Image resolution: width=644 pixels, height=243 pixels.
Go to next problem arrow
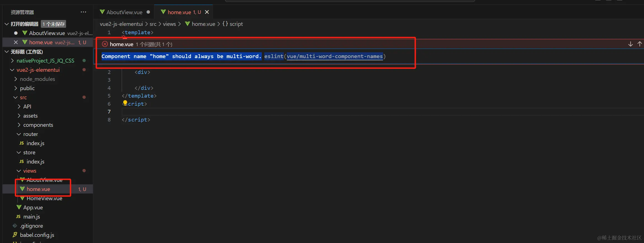click(630, 44)
